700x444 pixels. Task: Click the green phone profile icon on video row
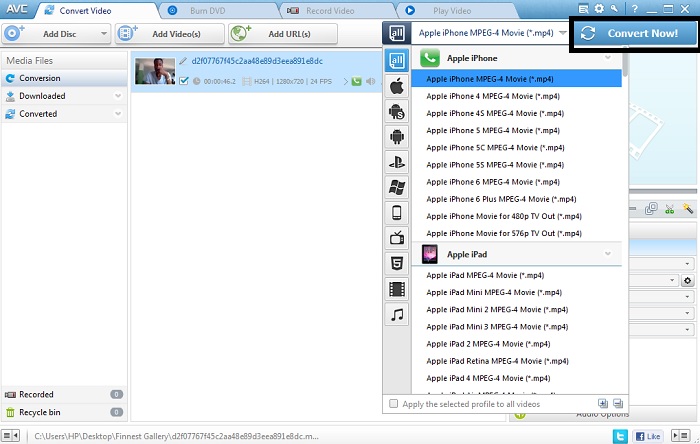tap(356, 81)
